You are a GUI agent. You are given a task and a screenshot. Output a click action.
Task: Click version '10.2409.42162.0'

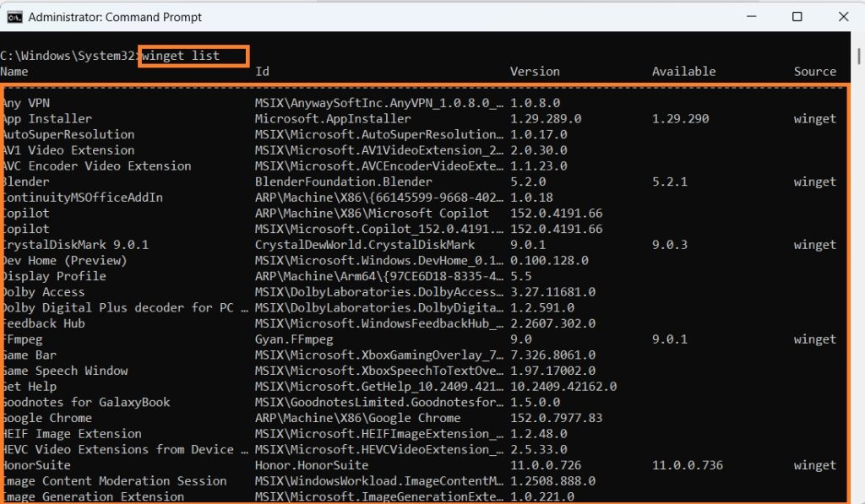[x=563, y=387]
